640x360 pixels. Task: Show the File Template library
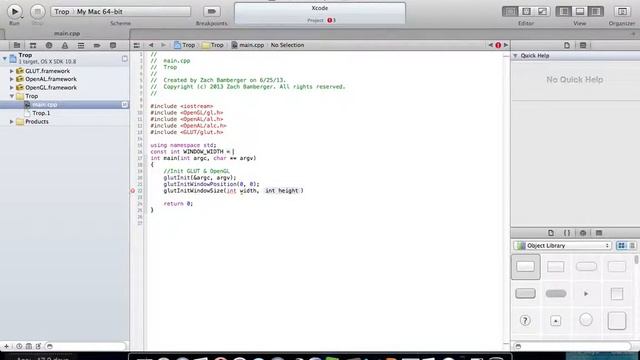tap(551, 233)
